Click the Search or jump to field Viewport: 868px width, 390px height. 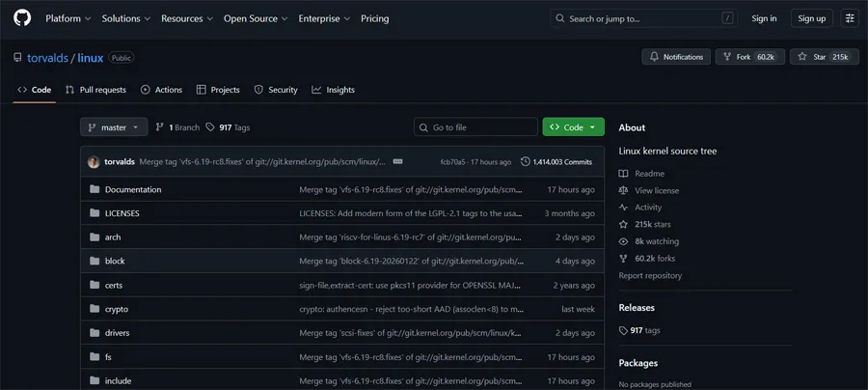tap(646, 19)
